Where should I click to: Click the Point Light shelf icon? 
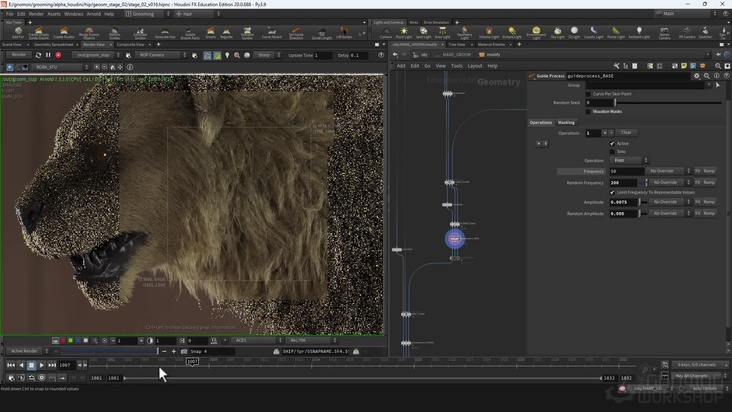404,32
